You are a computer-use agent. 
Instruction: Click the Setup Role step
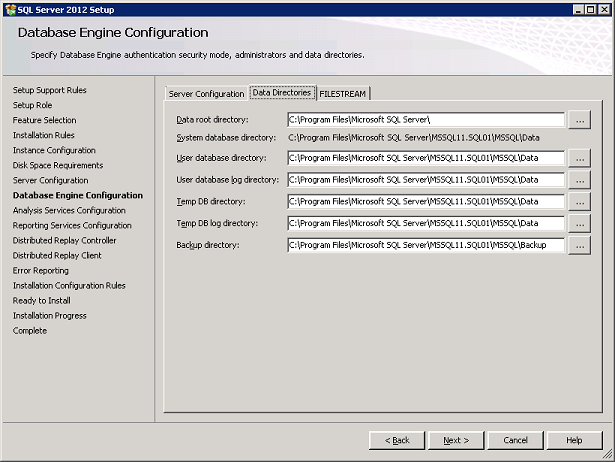[x=32, y=105]
